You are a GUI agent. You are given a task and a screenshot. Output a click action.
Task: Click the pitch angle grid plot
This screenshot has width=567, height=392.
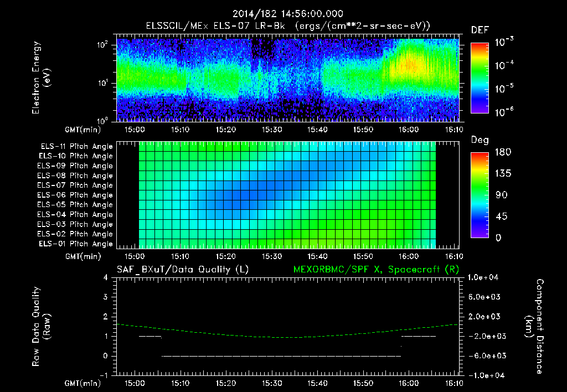288,195
